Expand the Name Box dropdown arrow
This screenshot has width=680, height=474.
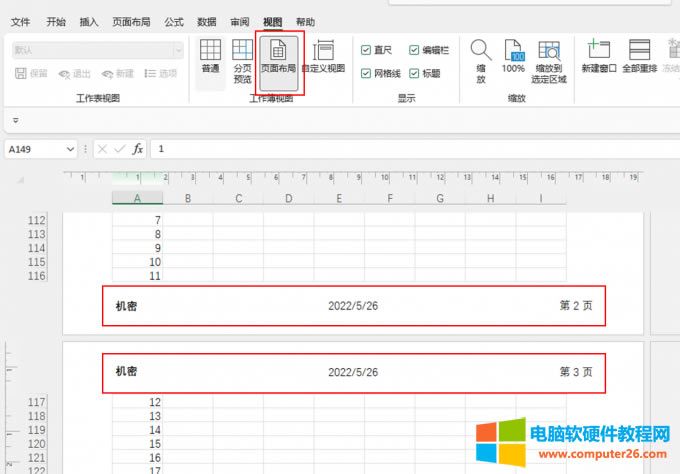click(x=70, y=149)
